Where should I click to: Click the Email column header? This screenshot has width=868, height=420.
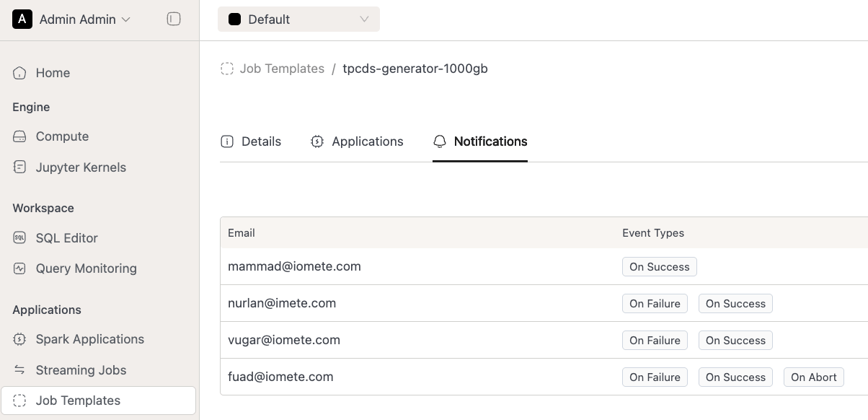pyautogui.click(x=242, y=233)
